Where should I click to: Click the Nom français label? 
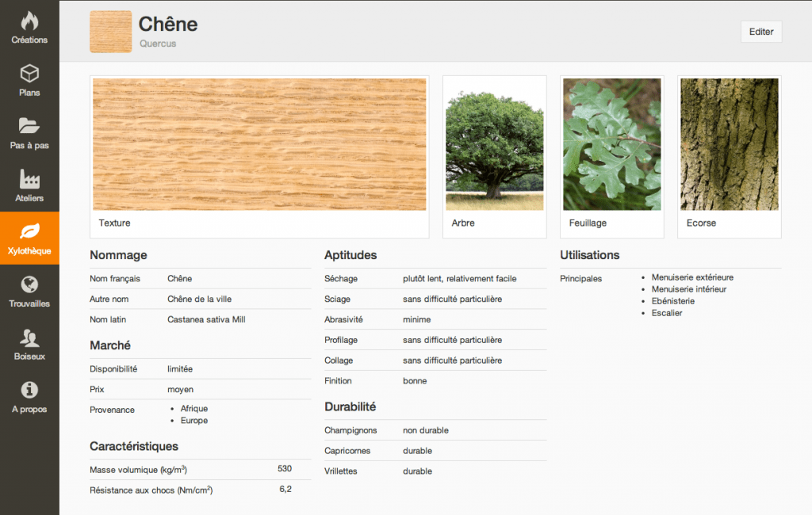(x=115, y=278)
